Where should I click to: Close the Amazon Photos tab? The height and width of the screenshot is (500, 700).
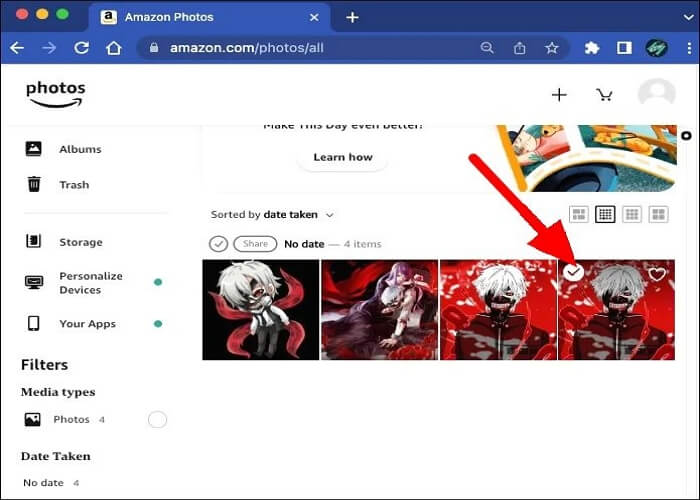[x=314, y=17]
